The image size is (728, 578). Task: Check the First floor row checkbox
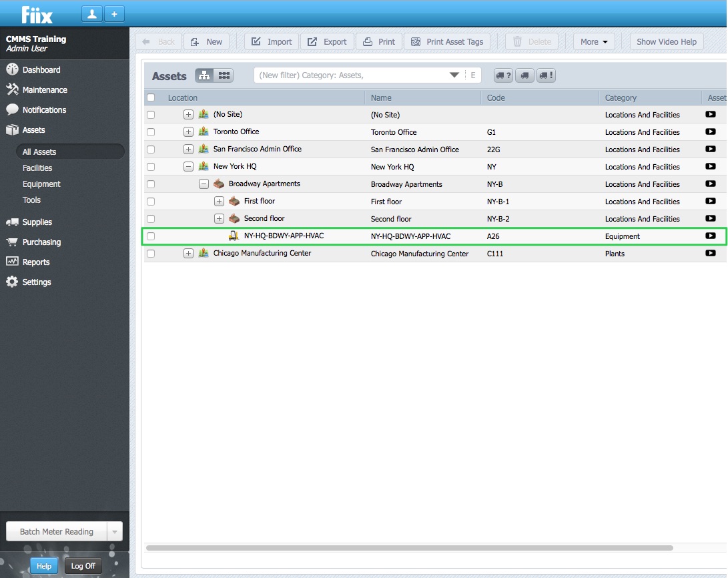(x=151, y=202)
